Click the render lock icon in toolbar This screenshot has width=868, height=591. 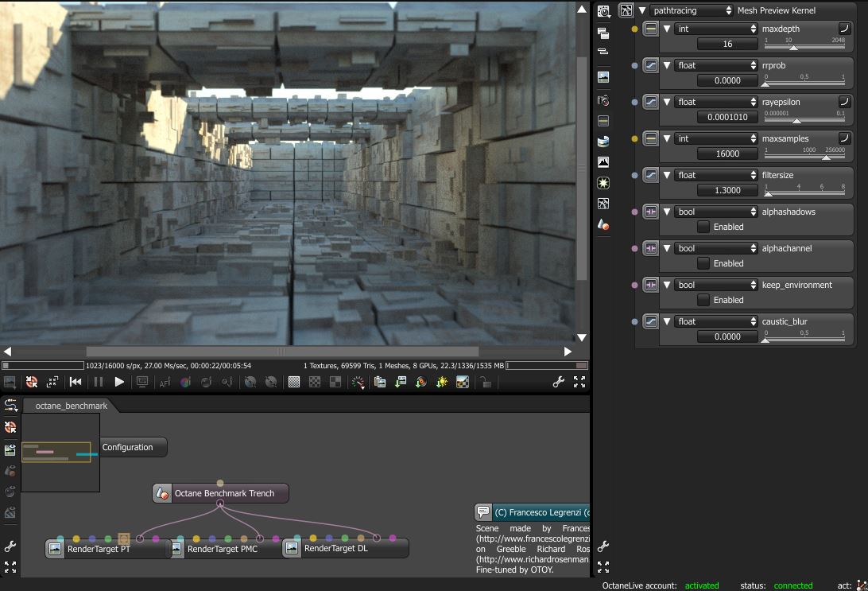pos(485,382)
